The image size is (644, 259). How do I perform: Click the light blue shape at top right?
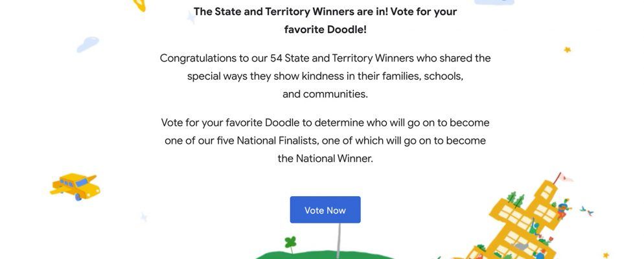tap(494, 2)
